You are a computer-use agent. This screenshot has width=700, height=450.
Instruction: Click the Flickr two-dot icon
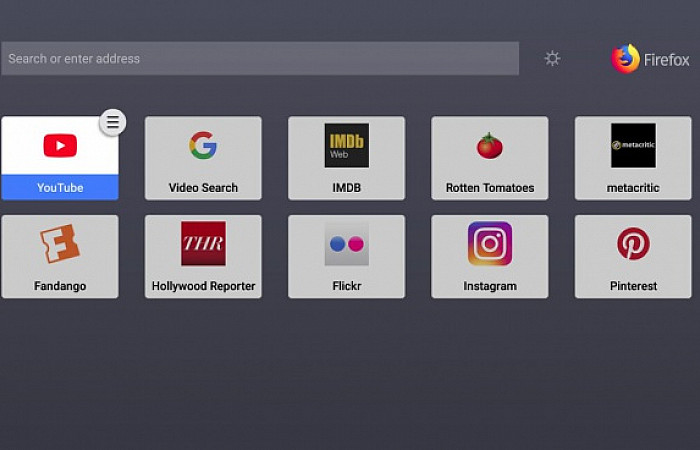(346, 244)
